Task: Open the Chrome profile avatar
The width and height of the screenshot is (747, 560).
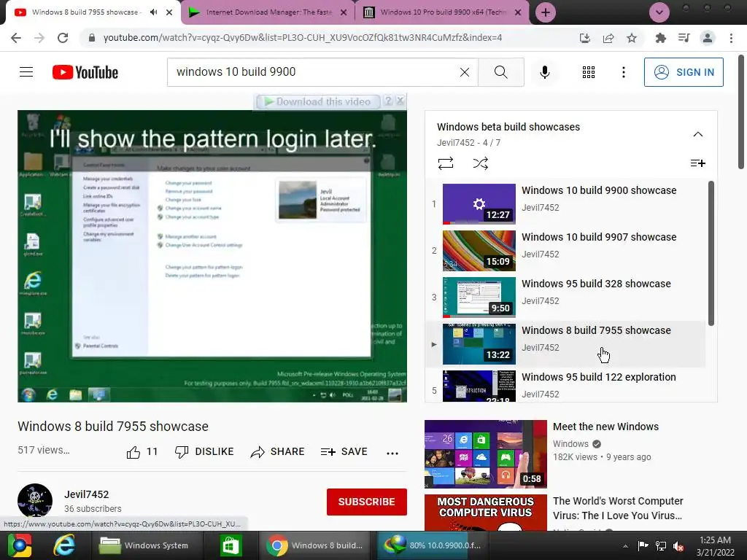Action: (708, 38)
